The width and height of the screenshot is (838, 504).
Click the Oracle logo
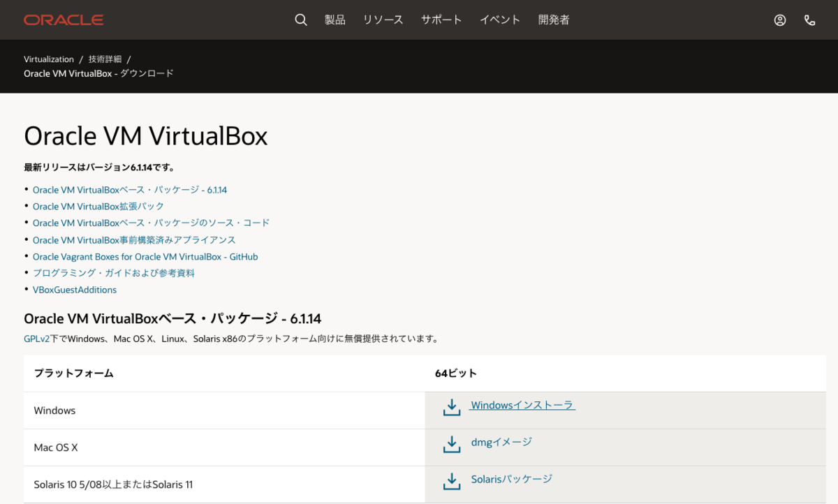point(64,20)
